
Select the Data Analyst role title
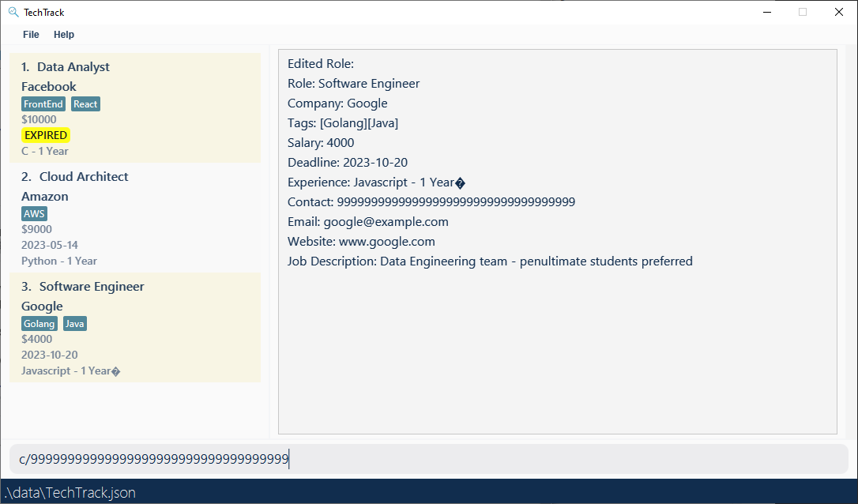point(73,67)
